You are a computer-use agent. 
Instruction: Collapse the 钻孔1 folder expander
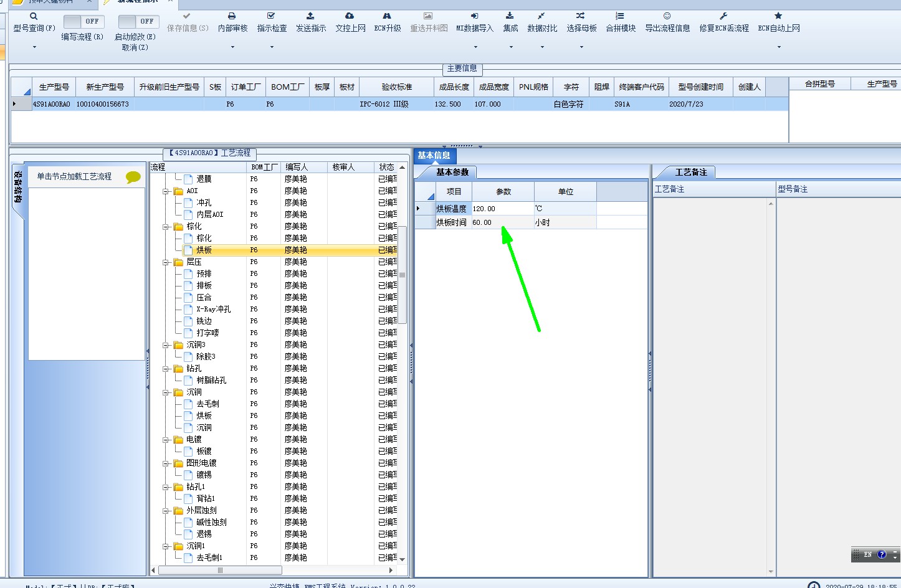pyautogui.click(x=166, y=487)
